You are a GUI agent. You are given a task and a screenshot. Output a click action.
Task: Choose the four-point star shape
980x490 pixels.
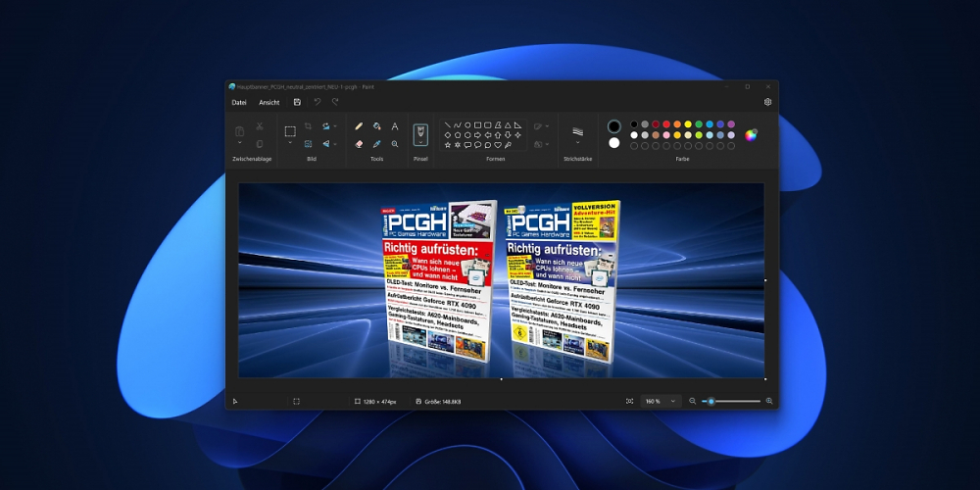pyautogui.click(x=517, y=135)
